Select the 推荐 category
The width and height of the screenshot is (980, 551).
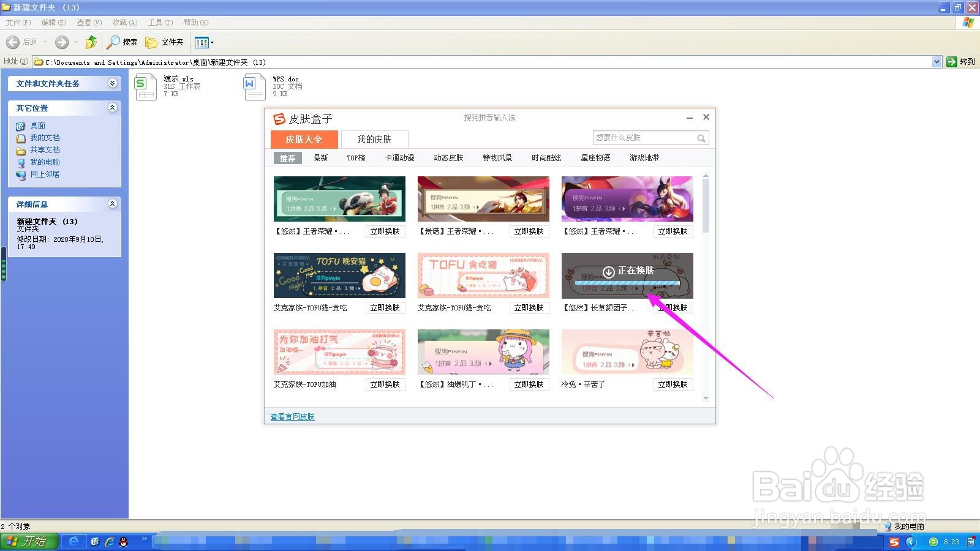click(x=287, y=158)
